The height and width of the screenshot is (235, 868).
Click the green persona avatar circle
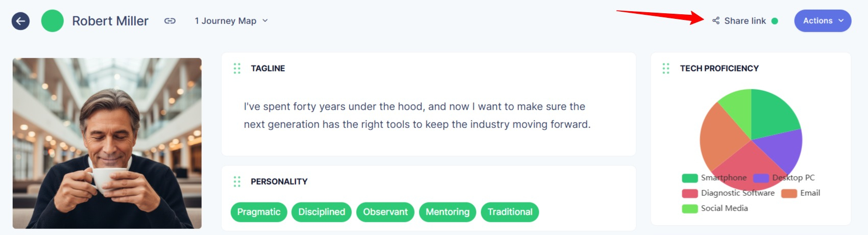(x=52, y=21)
